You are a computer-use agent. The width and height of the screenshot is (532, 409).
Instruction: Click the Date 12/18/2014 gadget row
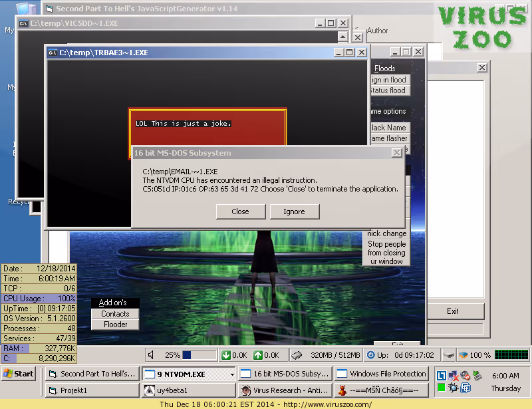click(39, 269)
